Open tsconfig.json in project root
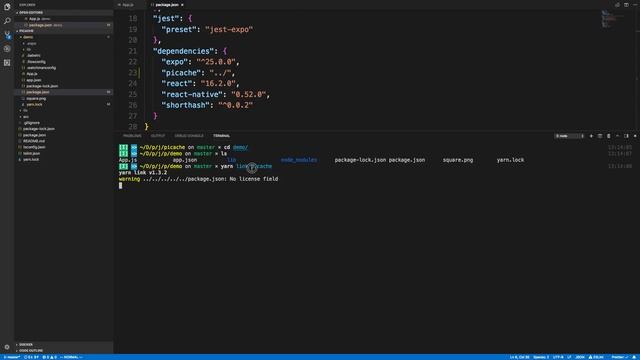The width and height of the screenshot is (640, 360). pyautogui.click(x=34, y=147)
